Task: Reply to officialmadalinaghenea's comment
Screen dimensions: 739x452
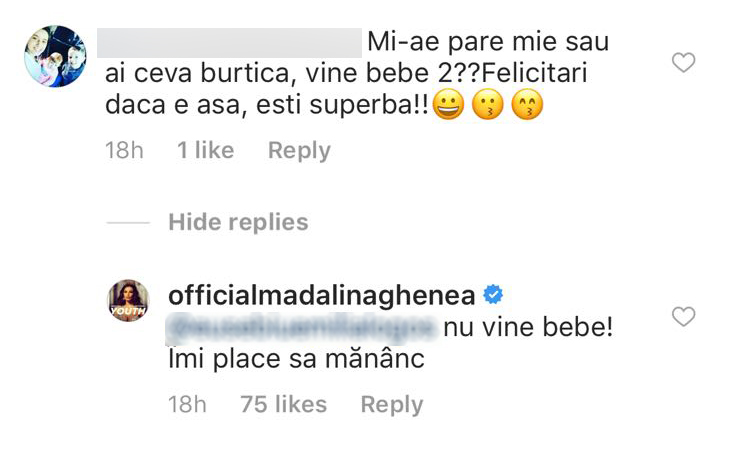Action: coord(391,405)
